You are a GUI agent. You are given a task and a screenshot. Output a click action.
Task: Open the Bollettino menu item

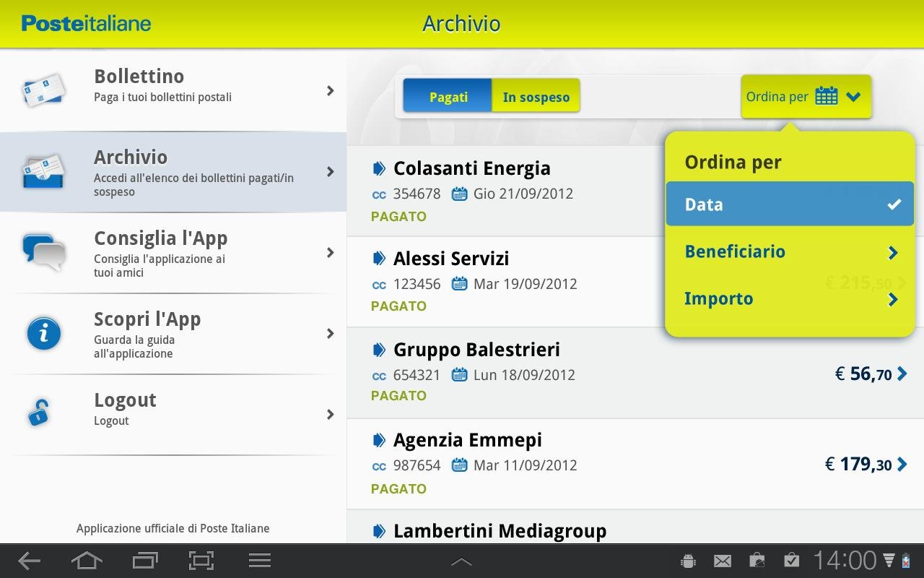coord(173,90)
